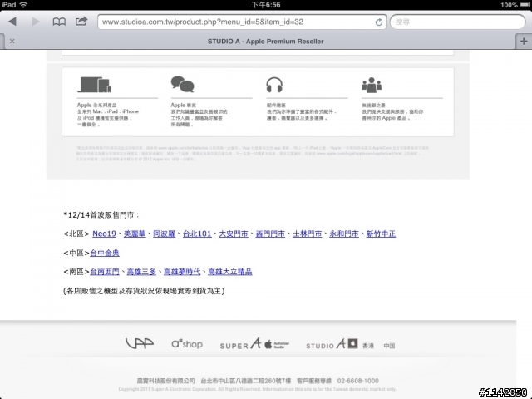Open the bookmarks book icon
The width and height of the screenshot is (532, 399).
pos(59,22)
